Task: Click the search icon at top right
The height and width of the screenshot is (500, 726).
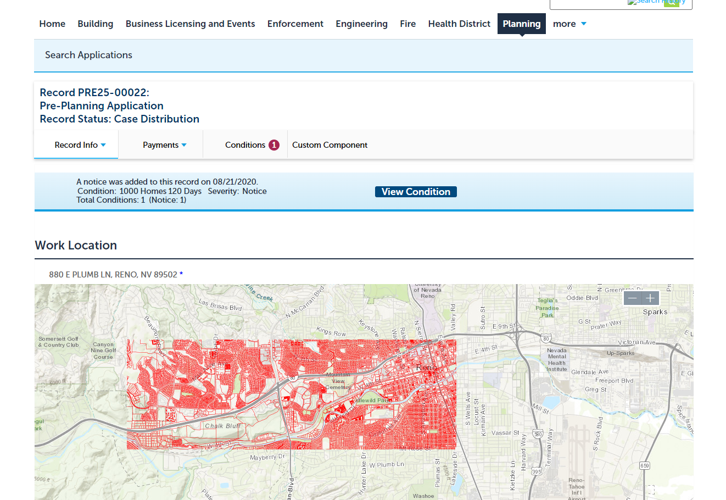Action: pyautogui.click(x=675, y=3)
